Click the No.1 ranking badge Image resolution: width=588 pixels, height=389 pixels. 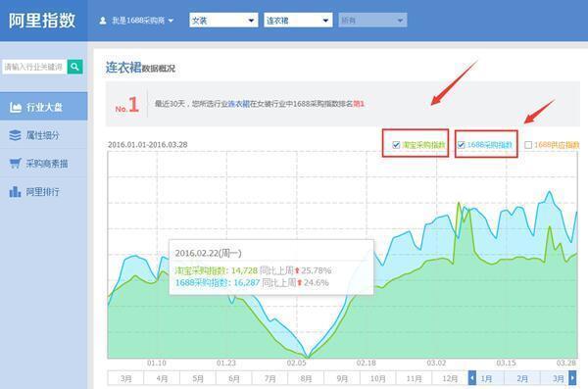(x=126, y=105)
